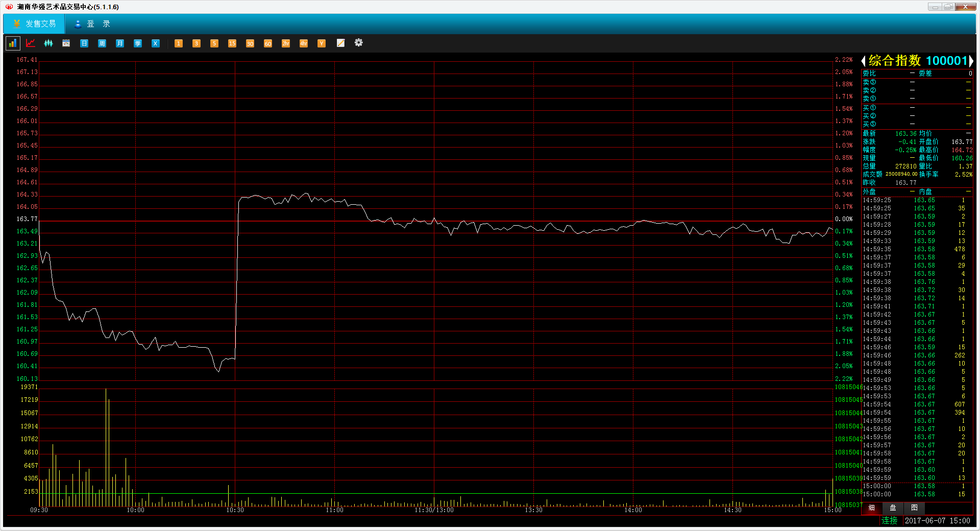Go to previous index with left arrow
Screen dimensions: 980x531
[x=864, y=61]
